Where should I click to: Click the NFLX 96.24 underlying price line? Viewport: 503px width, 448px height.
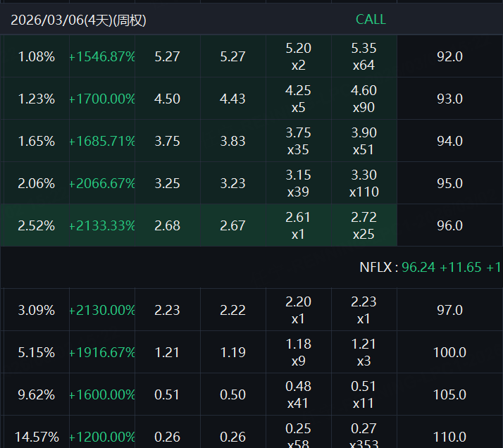click(x=430, y=268)
